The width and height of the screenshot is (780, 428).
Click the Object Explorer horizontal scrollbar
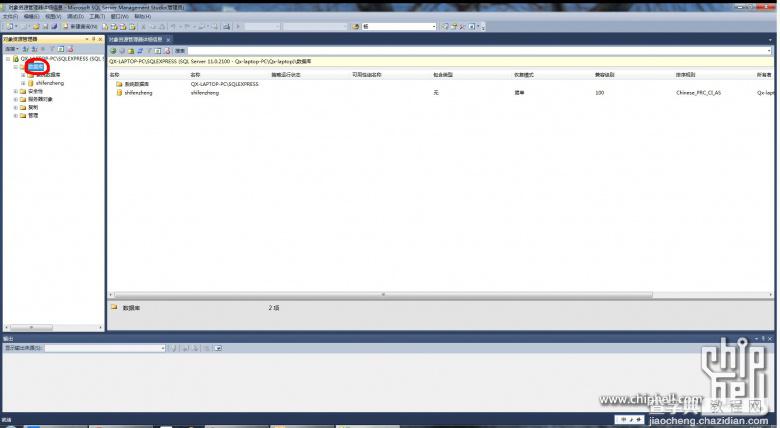[x=31, y=327]
